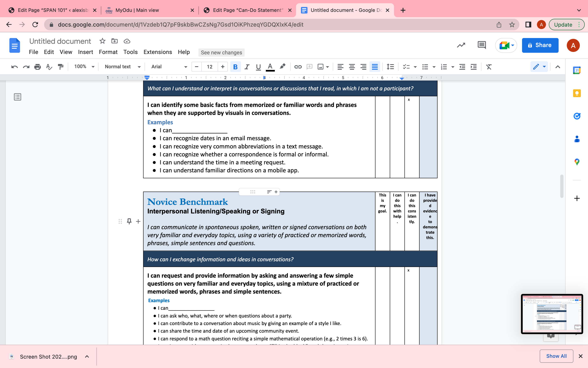Open the Tools menu
This screenshot has width=588, height=368.
coord(130,52)
